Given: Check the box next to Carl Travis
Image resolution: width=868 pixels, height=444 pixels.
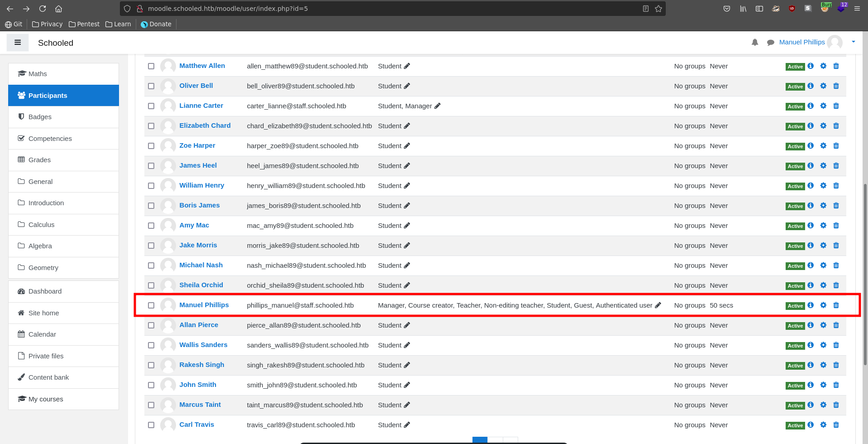Looking at the screenshot, I should click(x=151, y=425).
